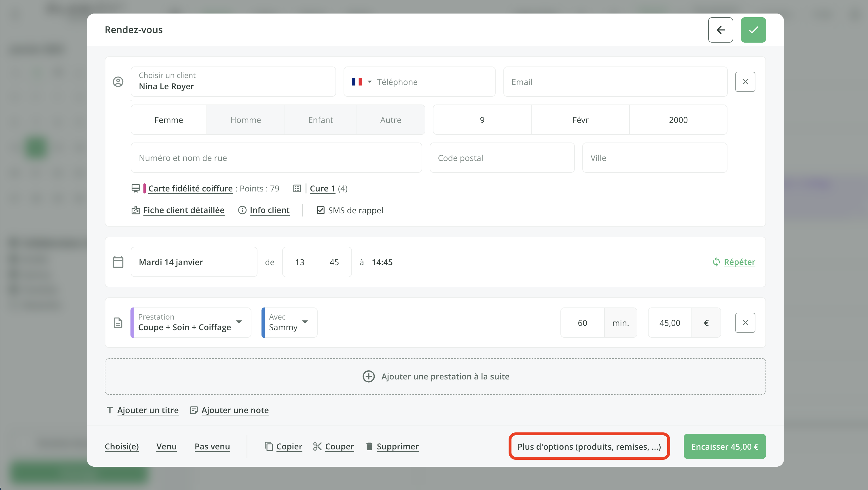This screenshot has width=868, height=490.
Task: Toggle SMS de rappel checkbox
Action: click(321, 210)
